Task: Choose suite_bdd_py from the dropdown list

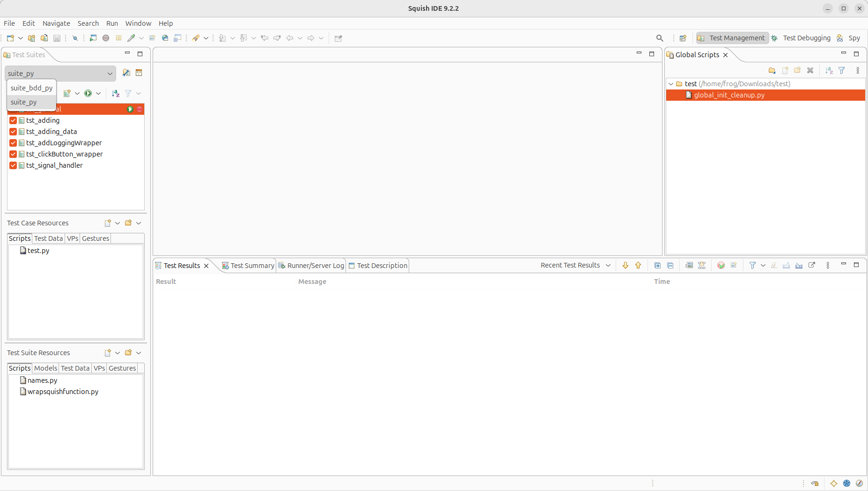Action: tap(31, 88)
